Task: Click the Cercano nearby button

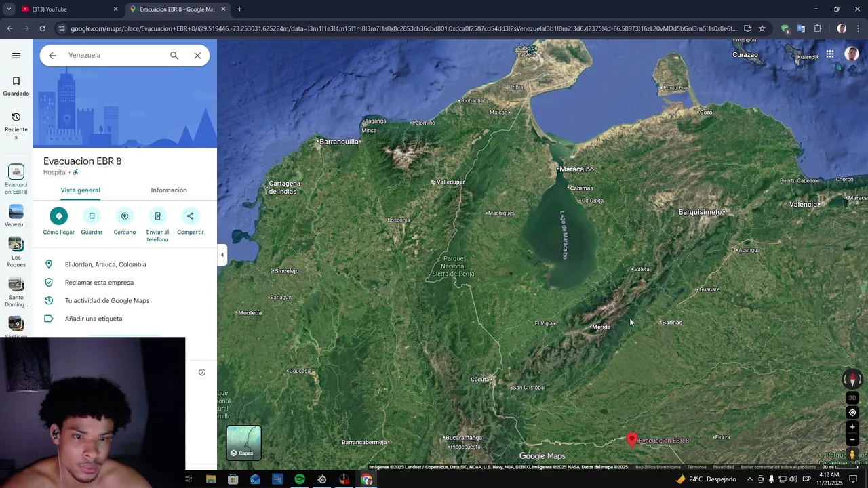Action: click(x=125, y=222)
